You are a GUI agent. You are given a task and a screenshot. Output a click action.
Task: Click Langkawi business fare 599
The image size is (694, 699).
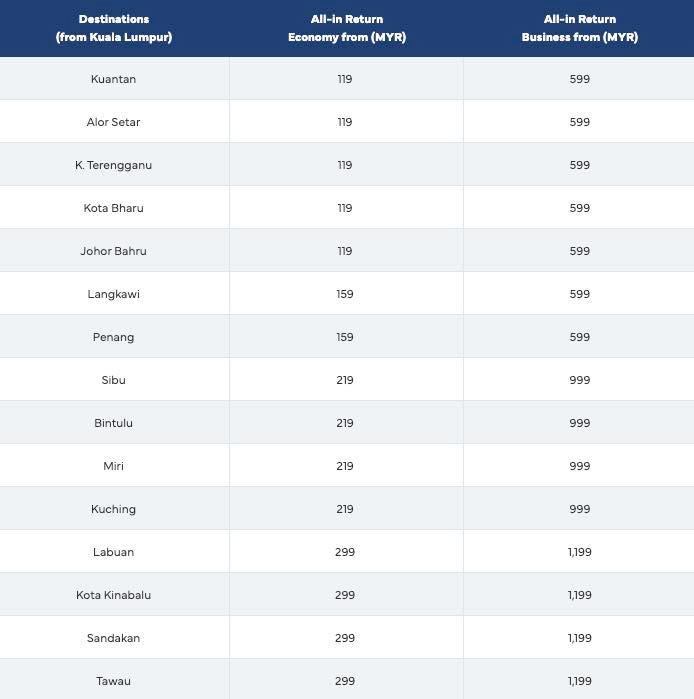[579, 294]
